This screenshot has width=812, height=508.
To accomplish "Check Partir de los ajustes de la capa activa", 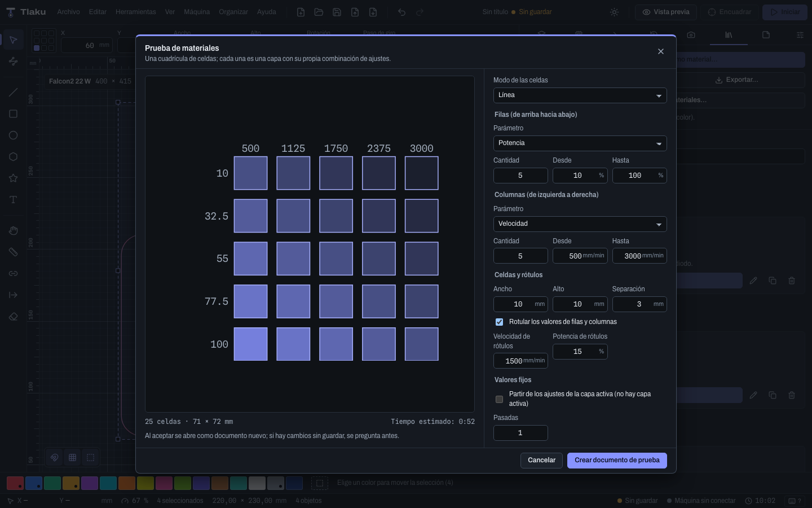I will tap(499, 399).
